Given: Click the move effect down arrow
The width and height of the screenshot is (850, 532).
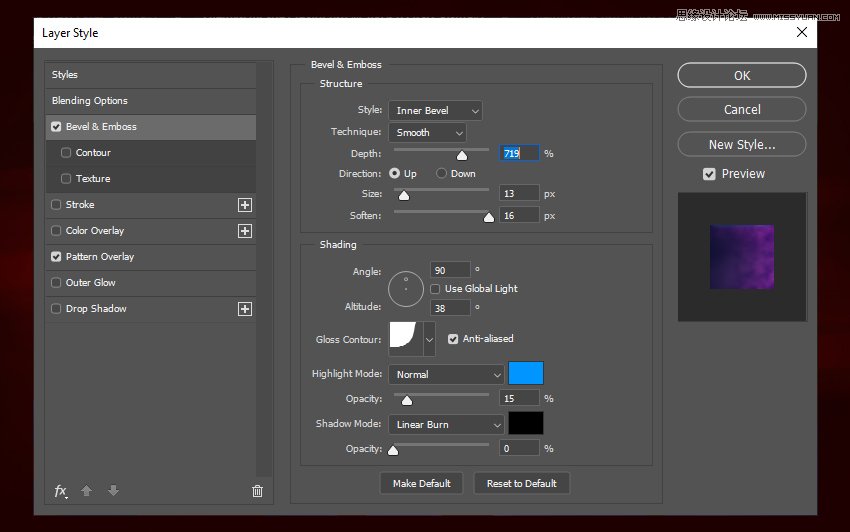Looking at the screenshot, I should [x=113, y=491].
